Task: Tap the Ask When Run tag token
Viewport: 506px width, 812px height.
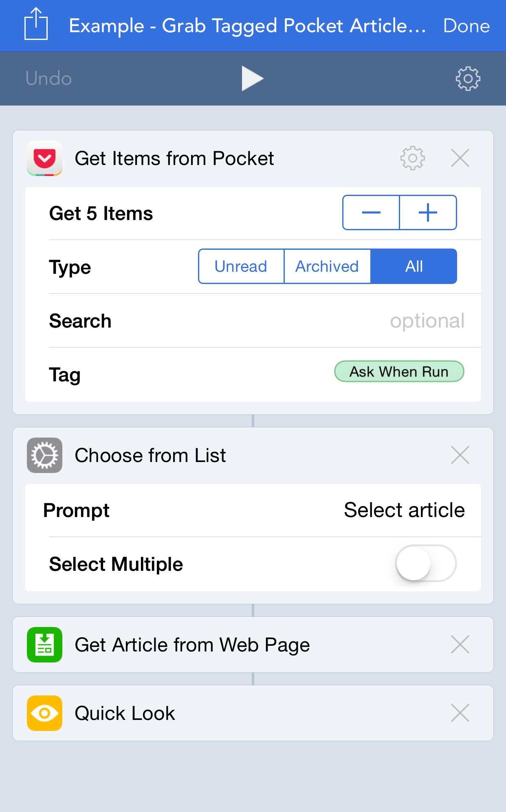Action: click(x=399, y=371)
